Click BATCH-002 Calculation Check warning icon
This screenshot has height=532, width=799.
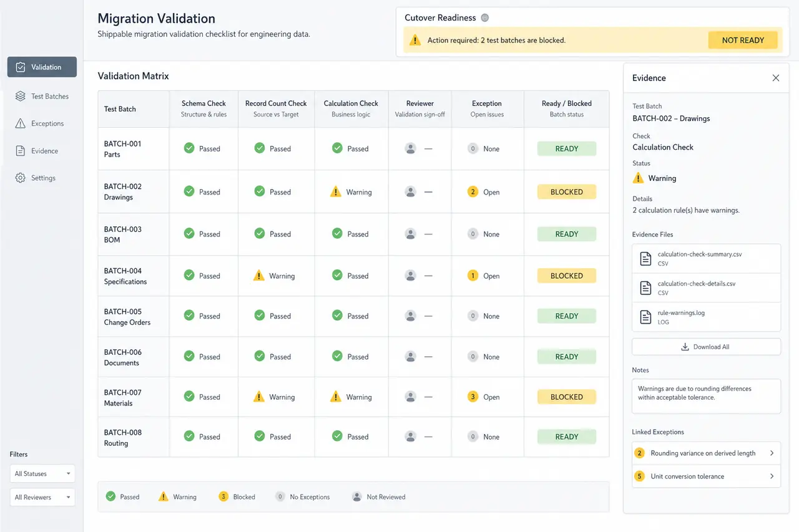[x=336, y=191]
